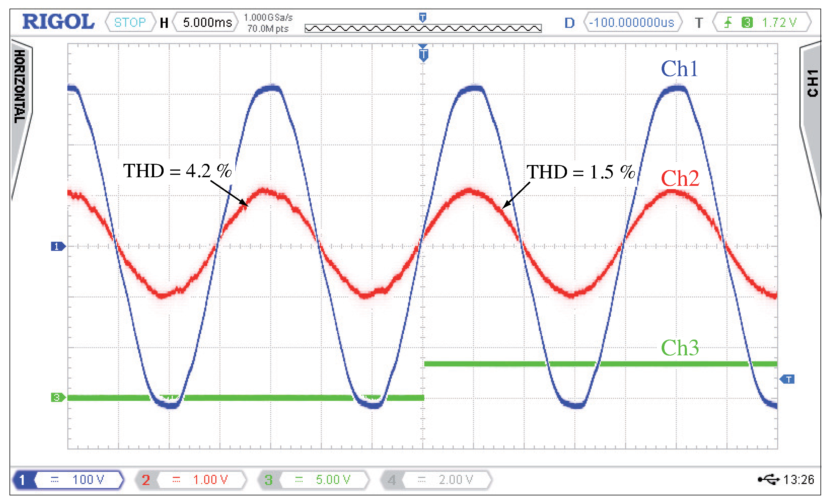Click channel 3 ground level marker
Image resolution: width=830 pixels, height=504 pixels.
click(57, 397)
